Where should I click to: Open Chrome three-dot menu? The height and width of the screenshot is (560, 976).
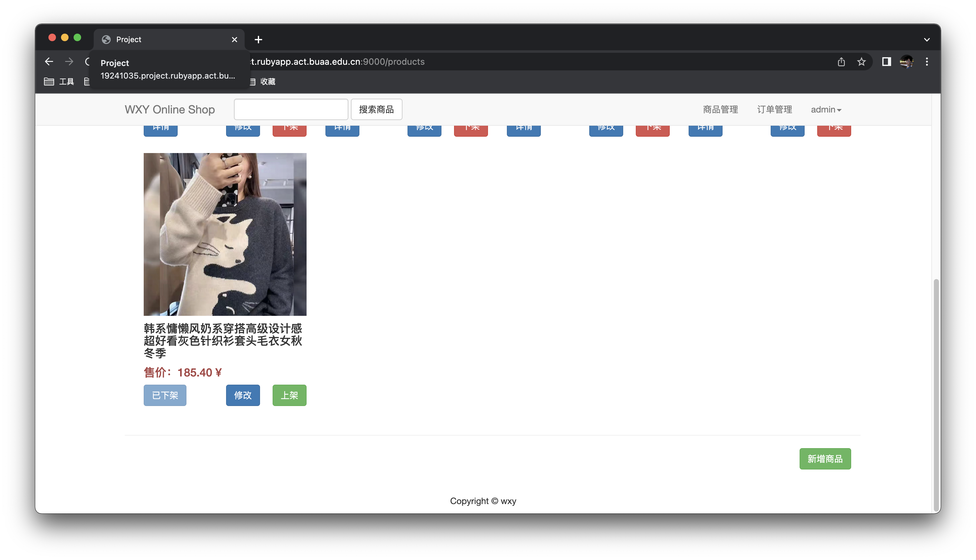(927, 62)
